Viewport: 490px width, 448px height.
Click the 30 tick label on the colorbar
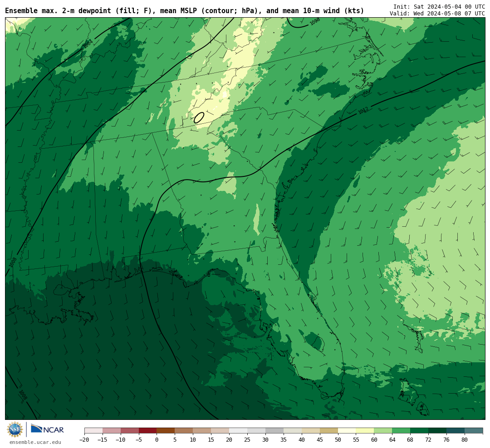[x=265, y=439]
